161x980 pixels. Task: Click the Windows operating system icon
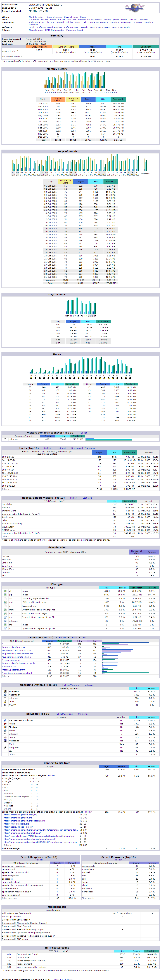(5, 691)
